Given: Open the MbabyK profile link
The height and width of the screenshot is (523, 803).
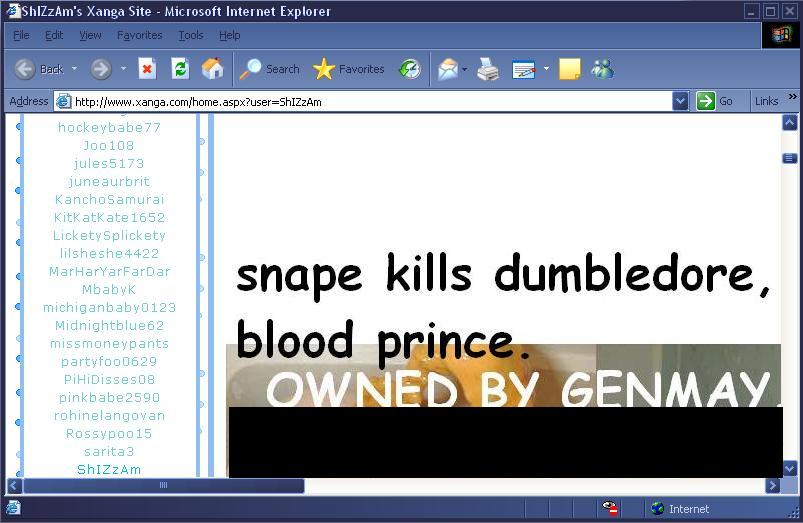Looking at the screenshot, I should (109, 289).
